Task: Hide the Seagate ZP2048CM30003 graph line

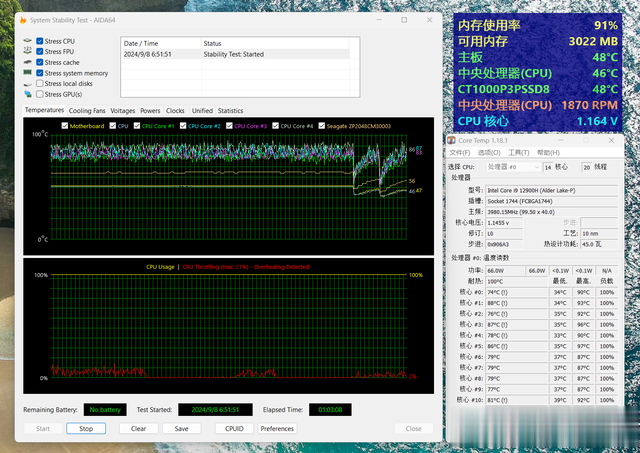Action: point(322,126)
